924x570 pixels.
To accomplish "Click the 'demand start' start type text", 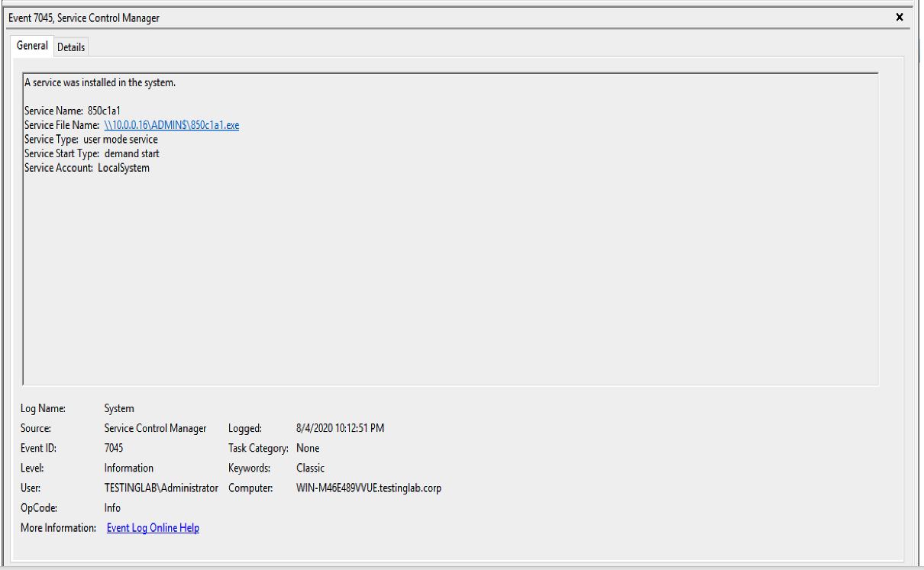I will point(131,153).
